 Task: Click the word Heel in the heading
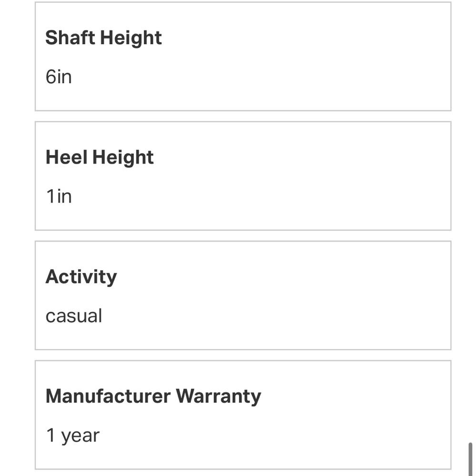coord(66,158)
